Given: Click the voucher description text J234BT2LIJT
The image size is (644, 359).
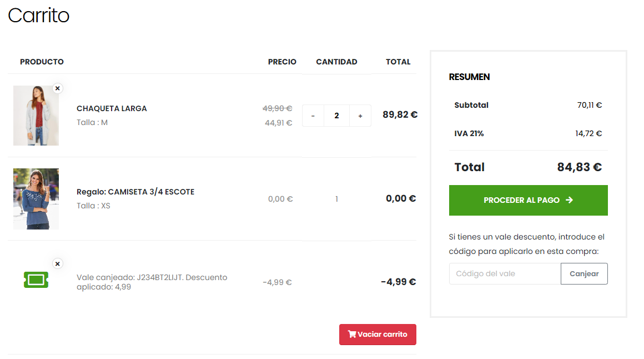Looking at the screenshot, I should 152,277.
